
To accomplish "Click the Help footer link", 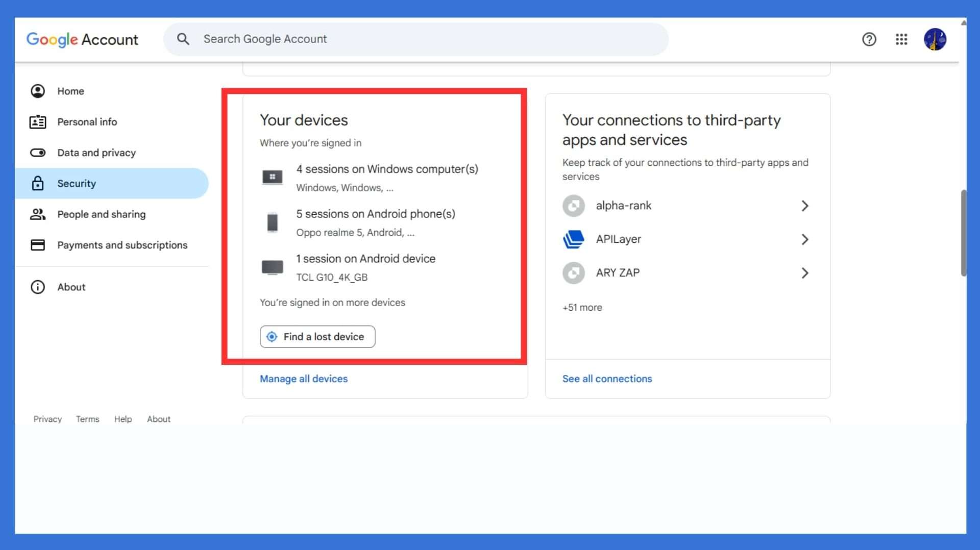I will click(x=123, y=419).
